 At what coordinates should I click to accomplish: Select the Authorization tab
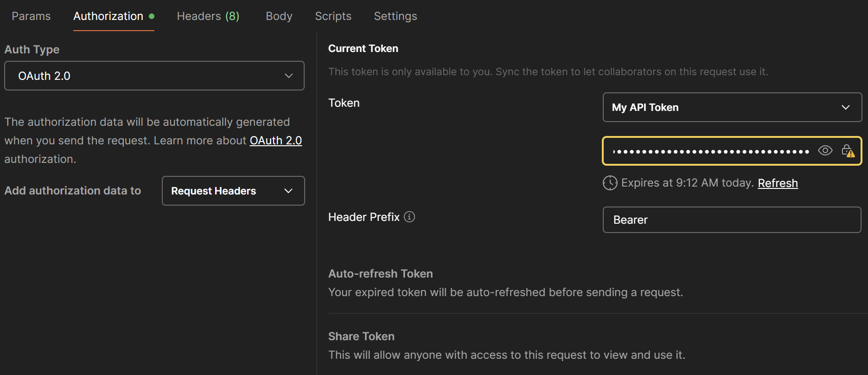pyautogui.click(x=114, y=16)
